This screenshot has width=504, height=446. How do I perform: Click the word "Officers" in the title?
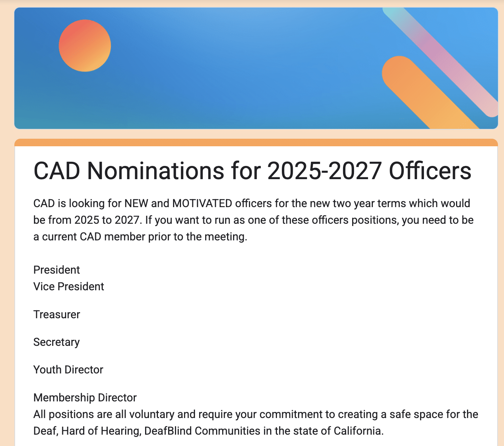430,171
